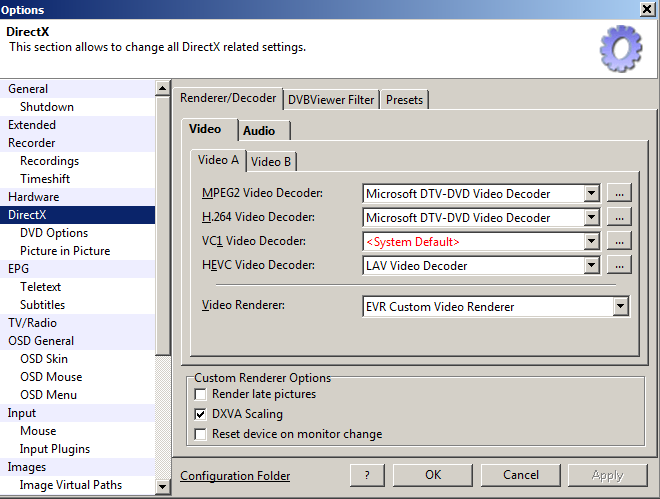Open HEVC decoder properties ellipsis button
This screenshot has height=499, width=660.
tap(620, 266)
